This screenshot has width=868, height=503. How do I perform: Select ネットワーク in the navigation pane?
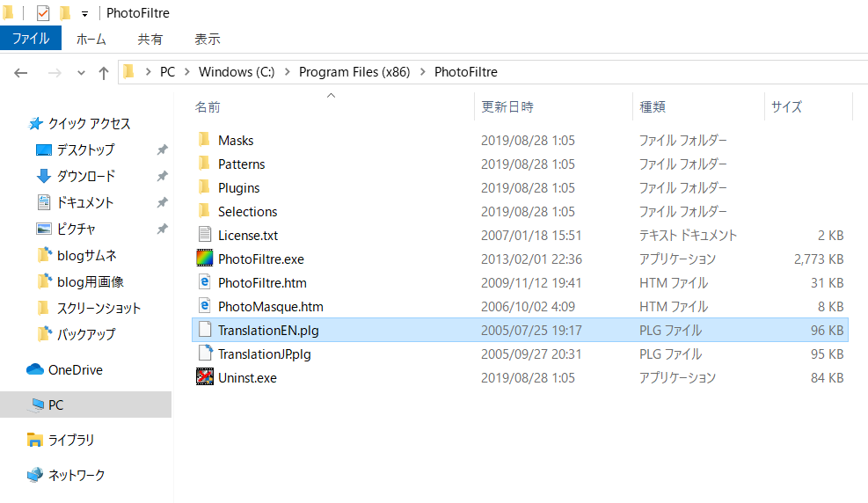pos(77,476)
